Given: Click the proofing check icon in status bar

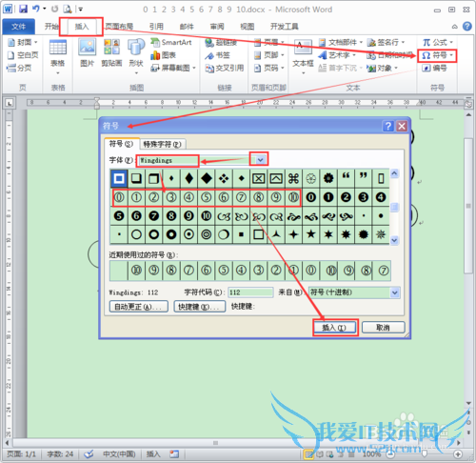Looking at the screenshot, I should [x=89, y=454].
